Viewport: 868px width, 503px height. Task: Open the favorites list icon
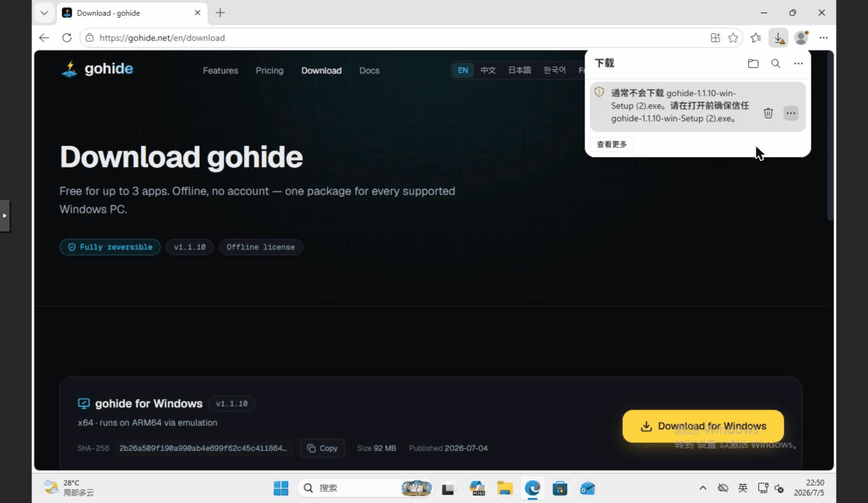[x=756, y=38]
